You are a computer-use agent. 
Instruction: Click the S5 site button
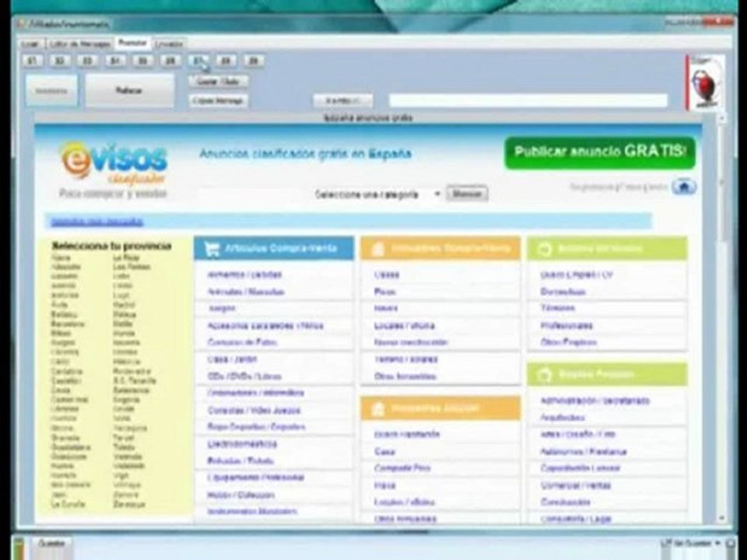pos(142,61)
